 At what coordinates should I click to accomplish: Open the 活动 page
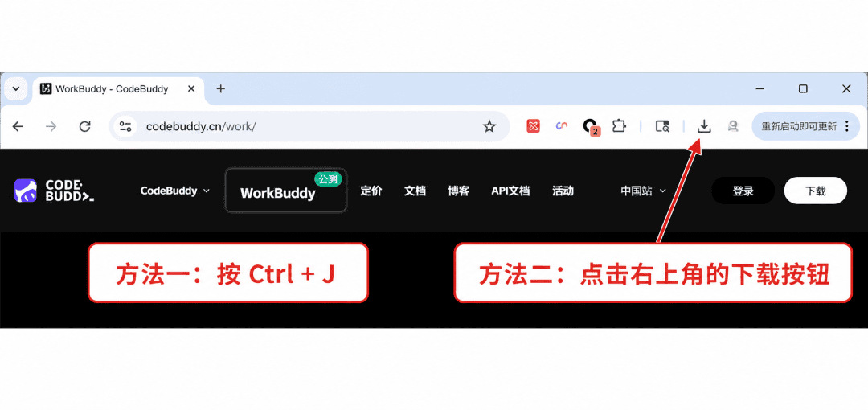pyautogui.click(x=563, y=191)
